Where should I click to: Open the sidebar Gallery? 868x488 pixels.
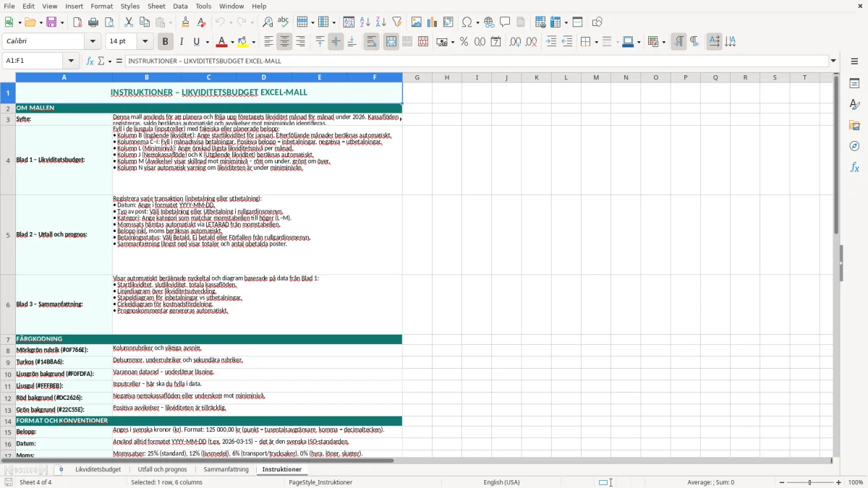[854, 126]
